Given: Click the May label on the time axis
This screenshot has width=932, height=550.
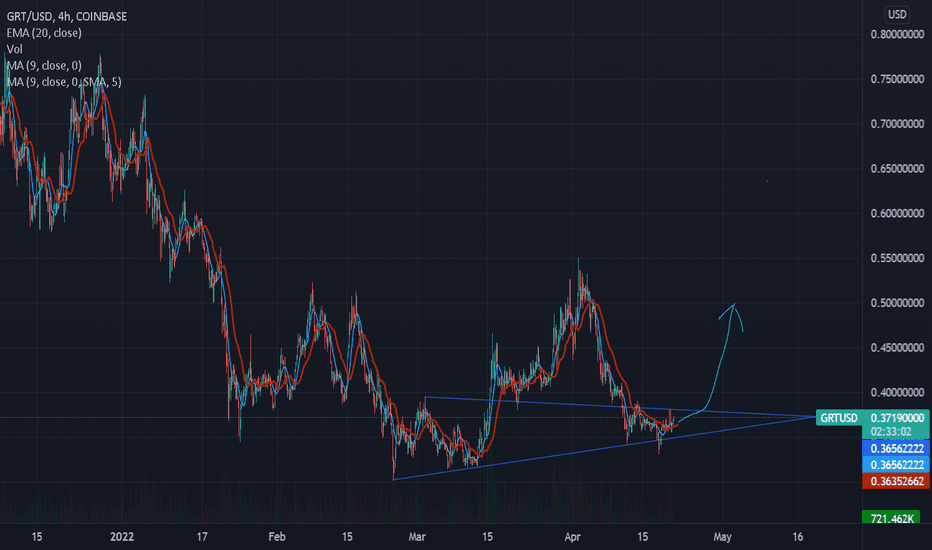Looking at the screenshot, I should pos(722,537).
